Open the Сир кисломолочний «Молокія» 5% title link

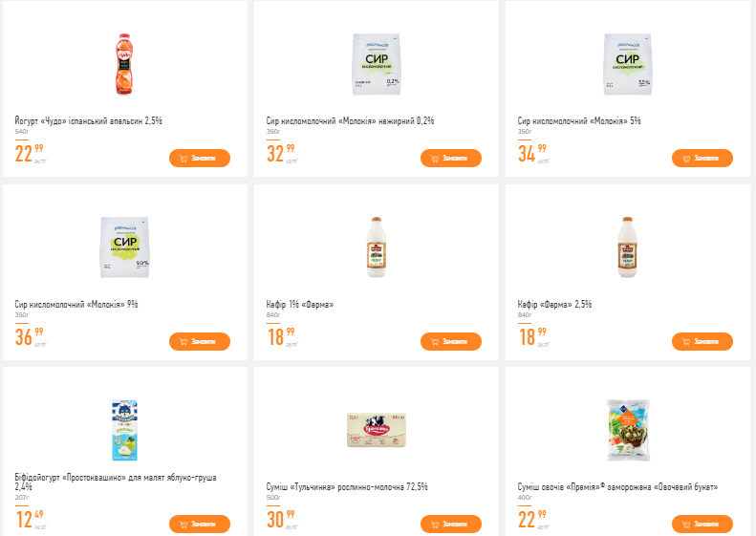tap(579, 121)
